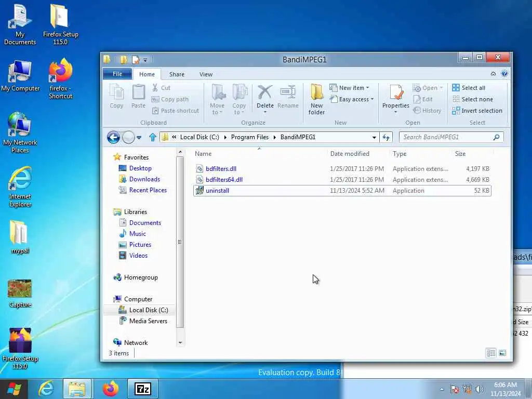Viewport: 532px width, 399px height.
Task: Click Select none in ribbon
Action: click(x=473, y=99)
